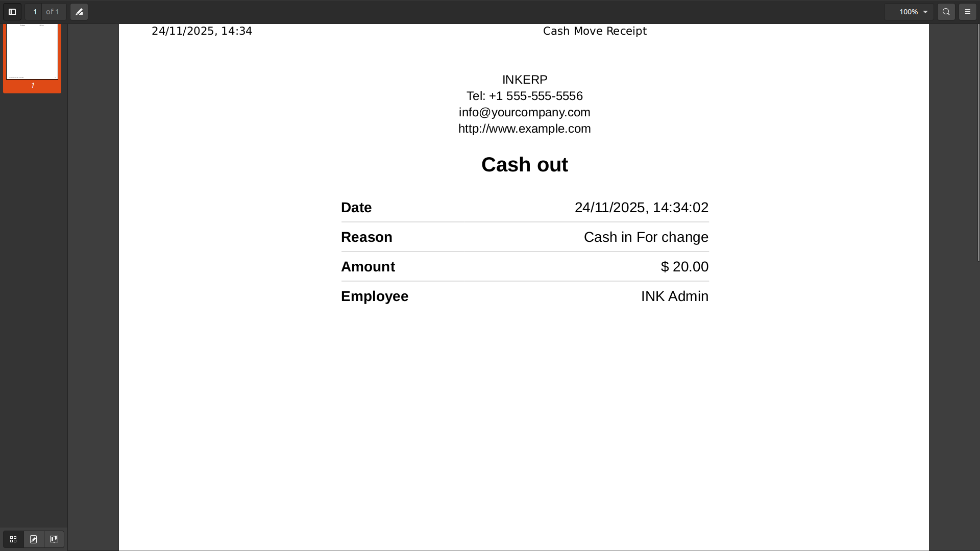980x551 pixels.
Task: Click the reason 'Cash in For change'
Action: coord(646,237)
